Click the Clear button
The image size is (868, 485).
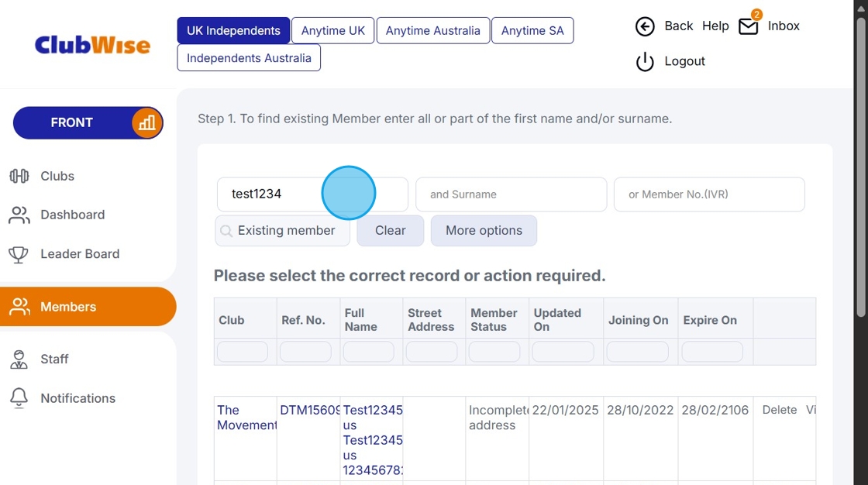tap(390, 230)
